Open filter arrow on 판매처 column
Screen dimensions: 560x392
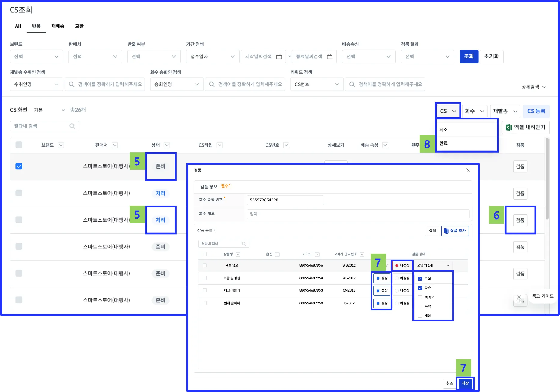(115, 145)
